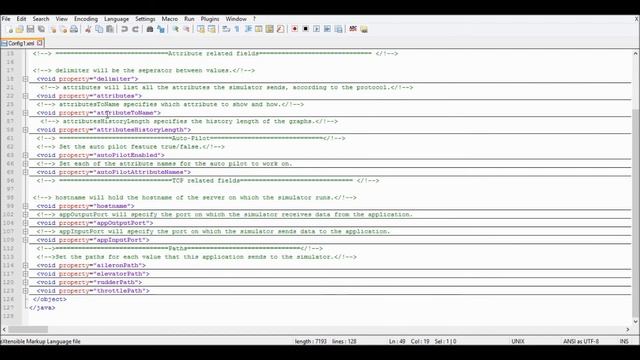
Task: Select the Config1.xml tab
Action: click(21, 43)
